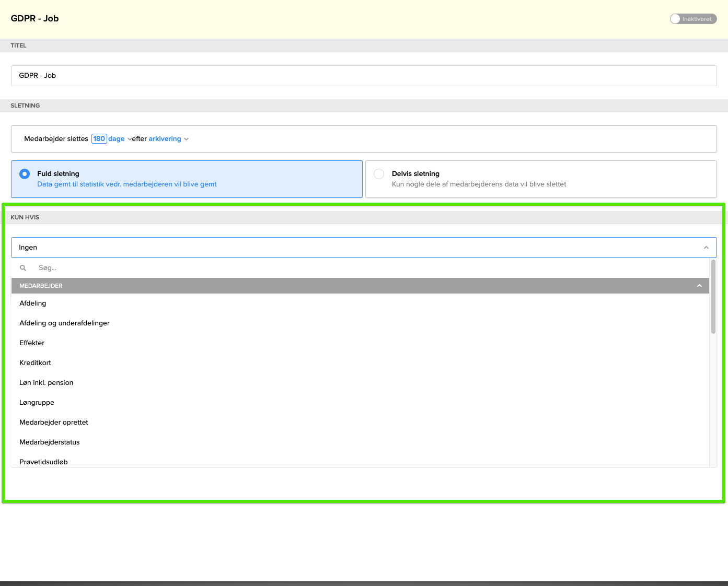Open the dage unit dropdown
Viewport: 728px width, 586px height.
point(120,139)
